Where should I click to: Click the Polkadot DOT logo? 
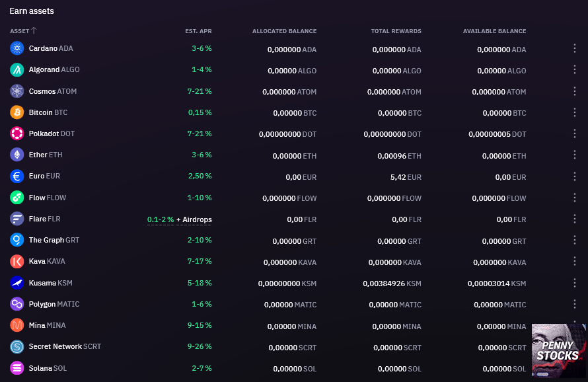click(x=16, y=134)
